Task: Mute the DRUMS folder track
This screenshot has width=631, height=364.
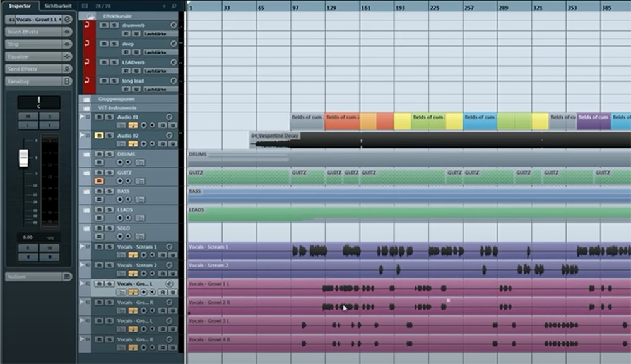Action: pyautogui.click(x=99, y=154)
